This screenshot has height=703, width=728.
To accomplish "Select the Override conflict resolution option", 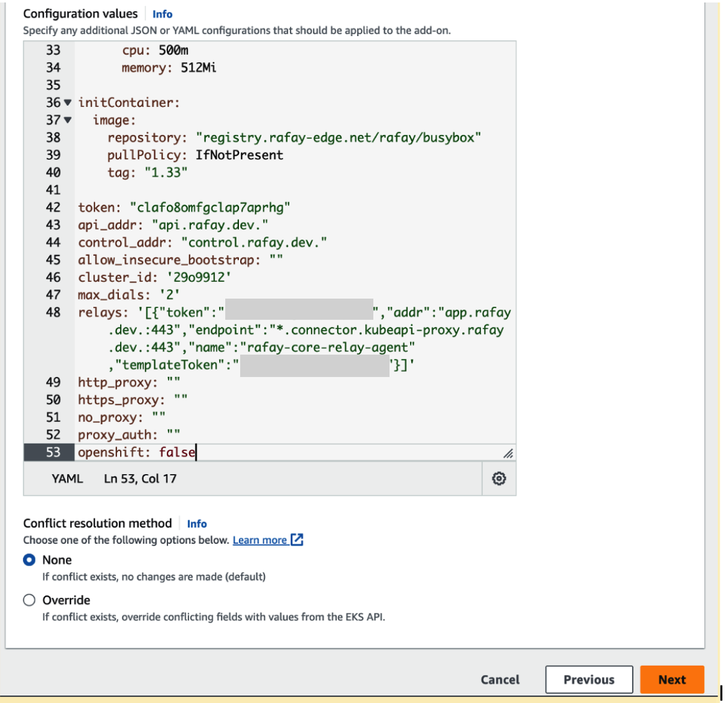I will tap(29, 600).
